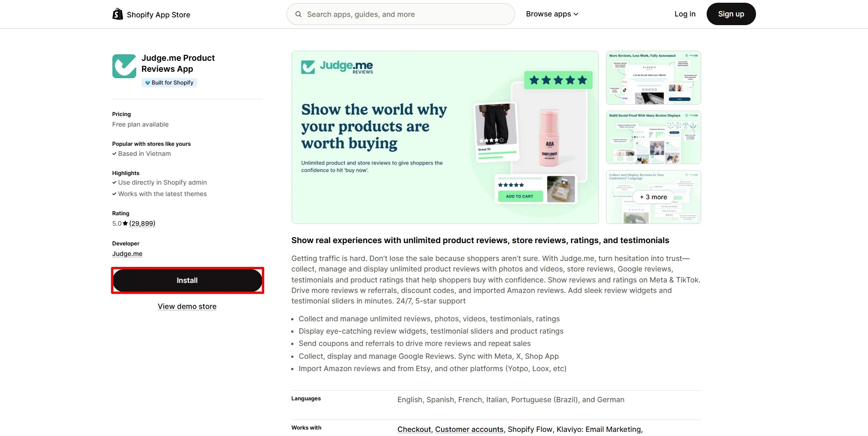Click 'Send coupons and referrals' bullet text

pos(415,344)
